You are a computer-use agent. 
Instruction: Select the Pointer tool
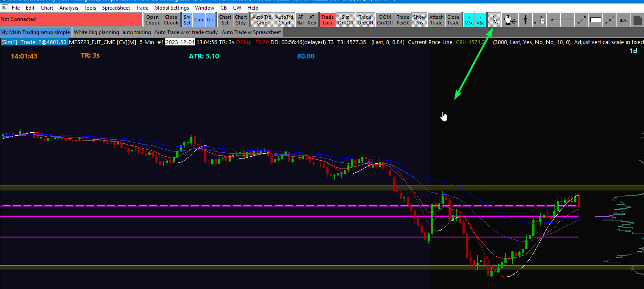coord(494,20)
